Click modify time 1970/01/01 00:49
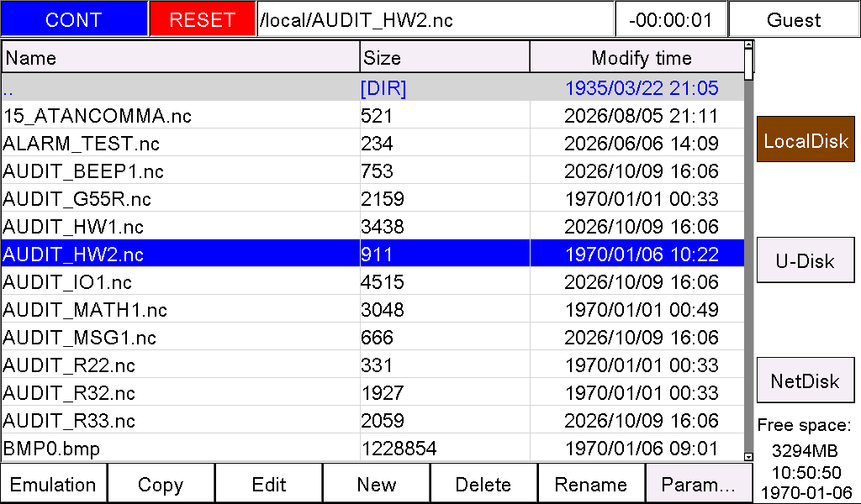The image size is (861, 504). coord(642,309)
